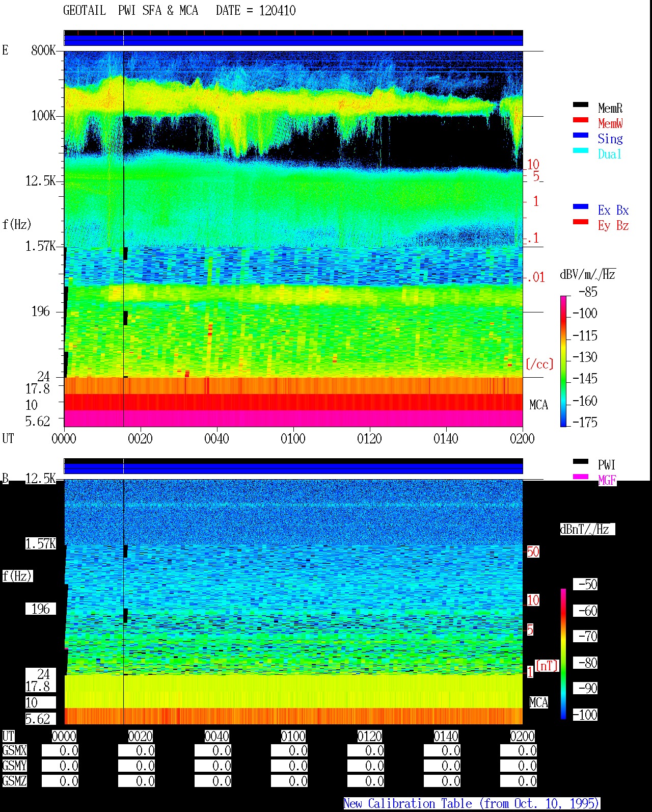Image resolution: width=652 pixels, height=812 pixels.
Task: Click the '100K' frequency axis label
Action: (43, 116)
